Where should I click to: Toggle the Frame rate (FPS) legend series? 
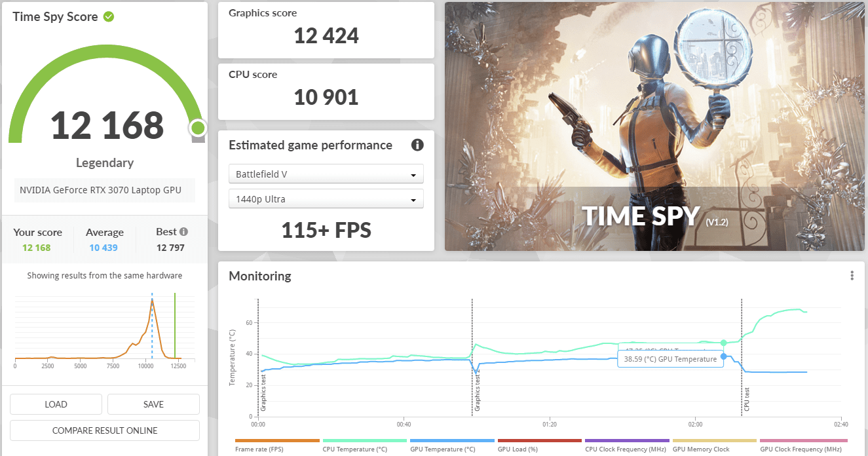coord(277,446)
